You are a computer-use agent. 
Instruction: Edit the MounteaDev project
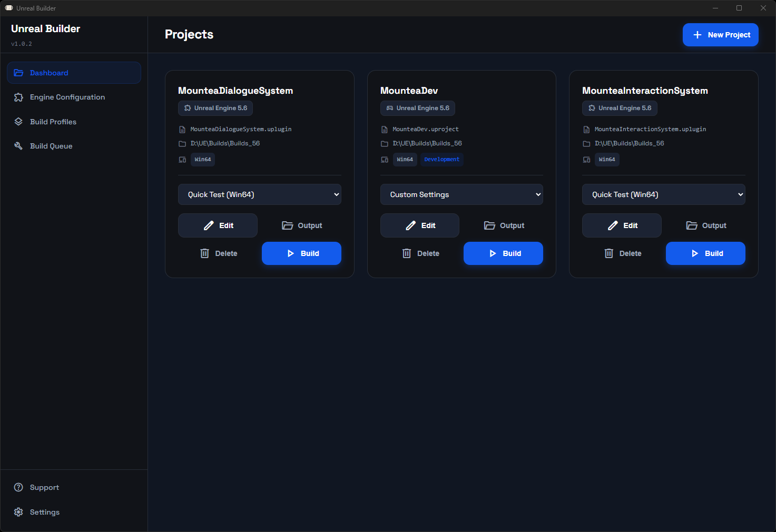tap(420, 225)
